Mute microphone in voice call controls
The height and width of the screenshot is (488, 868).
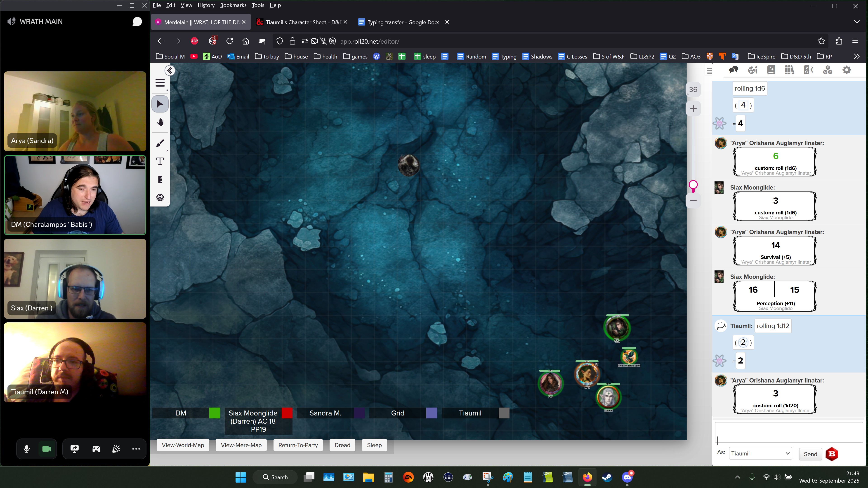27,449
